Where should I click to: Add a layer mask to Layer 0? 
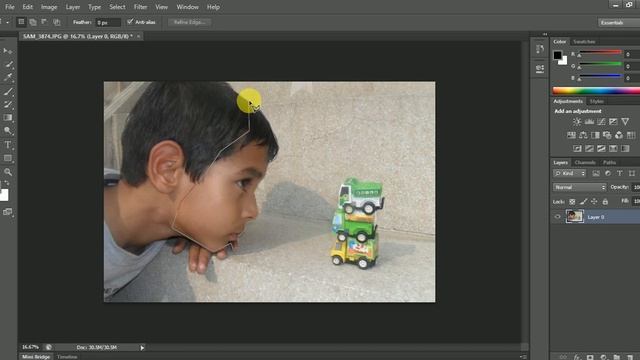(x=590, y=357)
